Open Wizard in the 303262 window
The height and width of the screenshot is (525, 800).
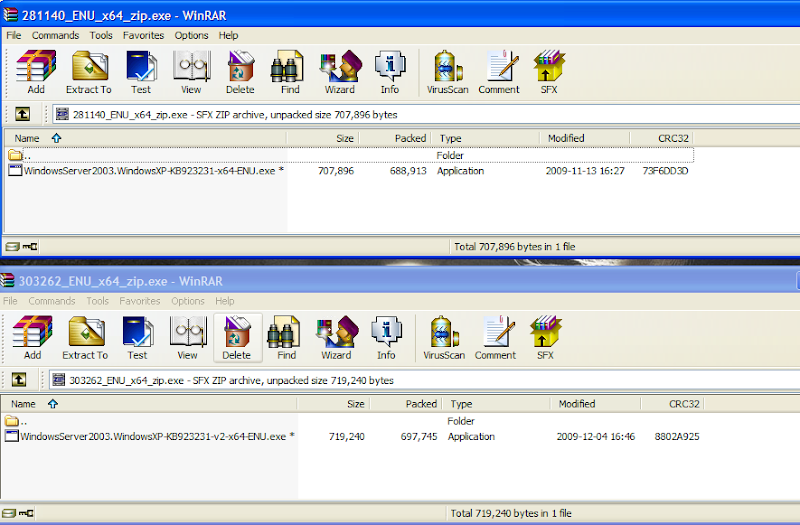336,338
